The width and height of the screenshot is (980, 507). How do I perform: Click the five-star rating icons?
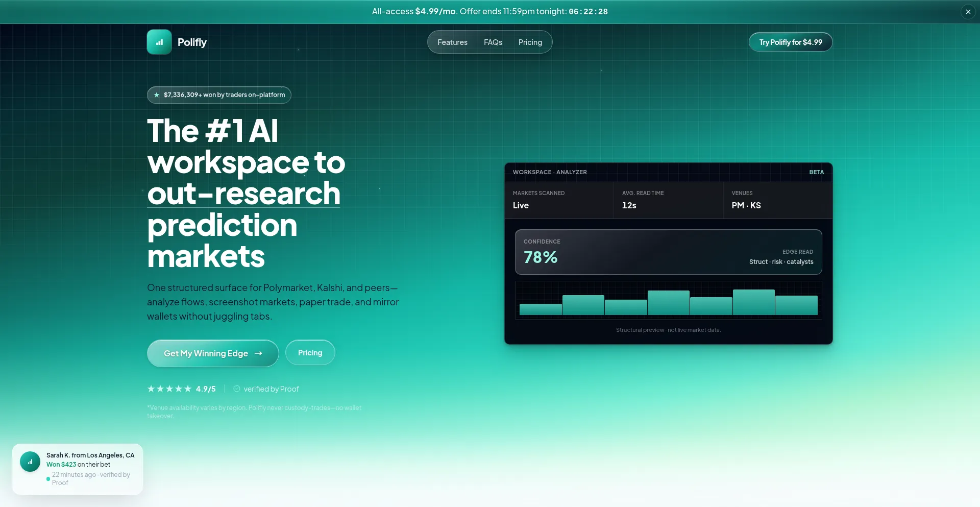pyautogui.click(x=169, y=389)
